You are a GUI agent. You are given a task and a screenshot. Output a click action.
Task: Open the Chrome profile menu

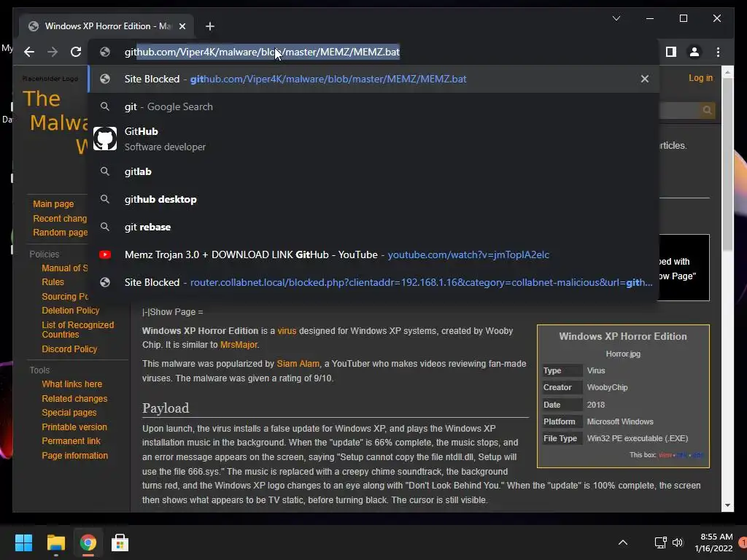click(x=694, y=52)
